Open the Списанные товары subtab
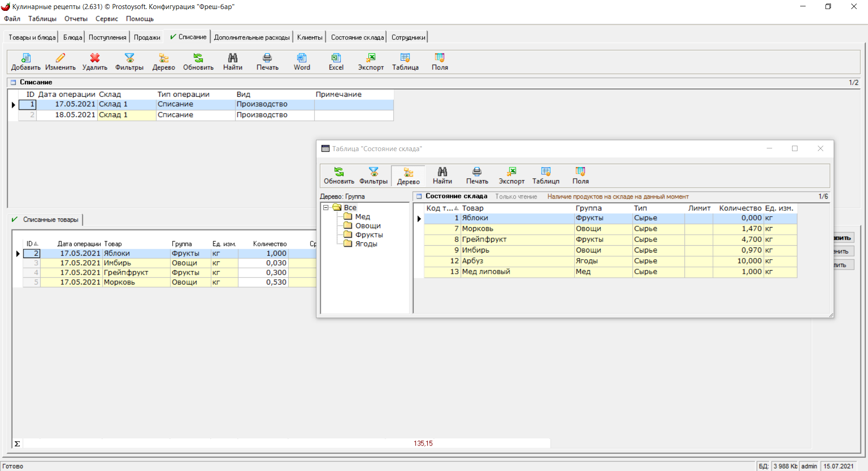The image size is (868, 471). click(50, 220)
